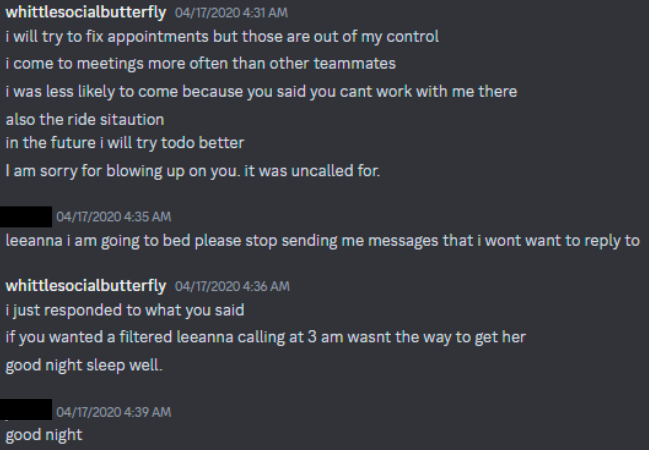Click the 04/17/2020 4:36 AM timestamp
The image size is (649, 450).
click(232, 286)
